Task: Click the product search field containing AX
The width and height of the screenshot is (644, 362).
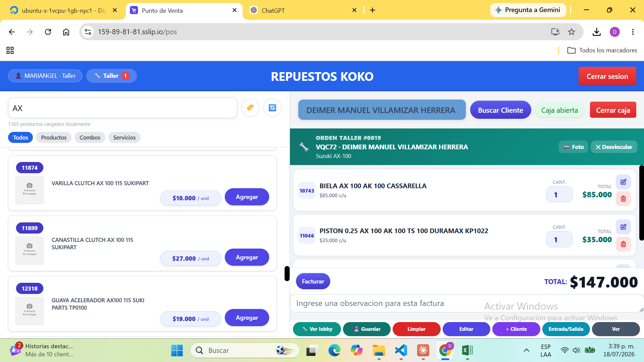Action: pos(122,108)
